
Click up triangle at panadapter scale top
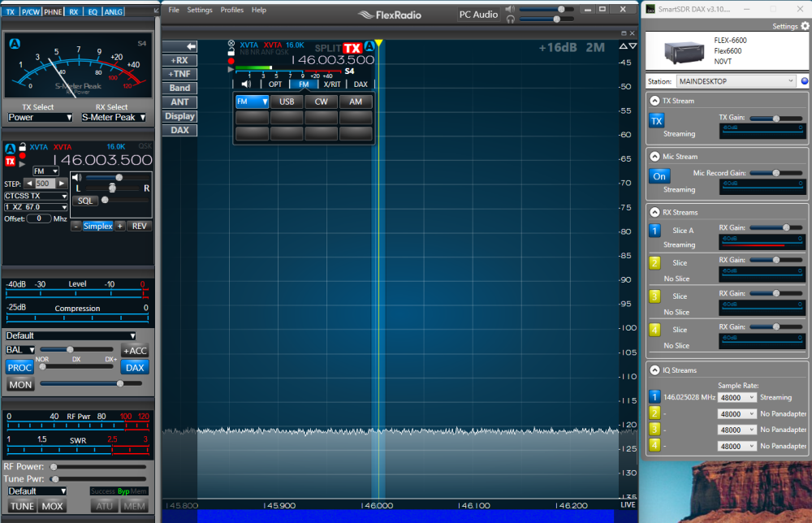pyautogui.click(x=623, y=46)
